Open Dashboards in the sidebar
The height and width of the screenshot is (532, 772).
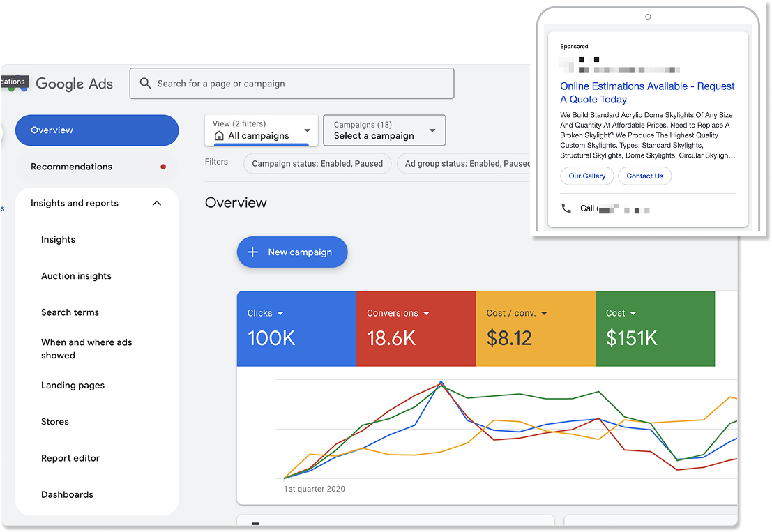(67, 494)
